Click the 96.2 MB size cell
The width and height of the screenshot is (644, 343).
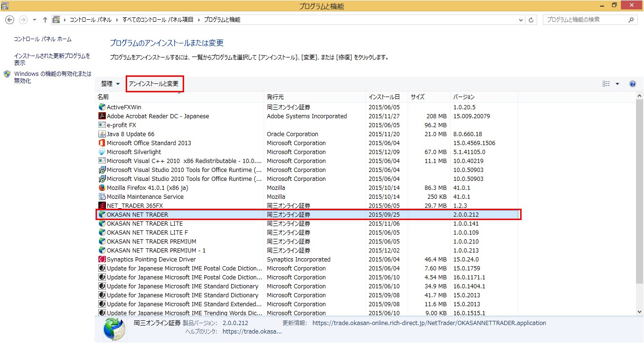[x=435, y=125]
